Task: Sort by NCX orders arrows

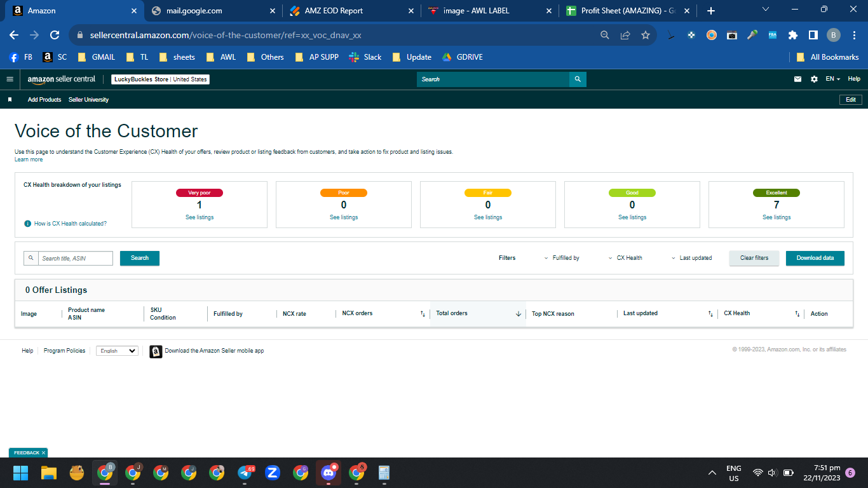Action: pos(423,314)
